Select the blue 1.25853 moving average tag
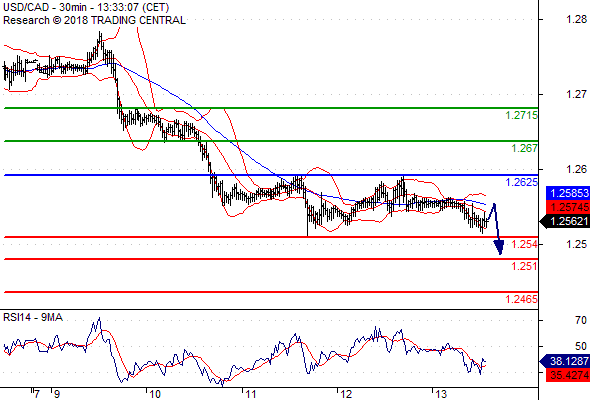The width and height of the screenshot is (590, 400). [x=568, y=193]
